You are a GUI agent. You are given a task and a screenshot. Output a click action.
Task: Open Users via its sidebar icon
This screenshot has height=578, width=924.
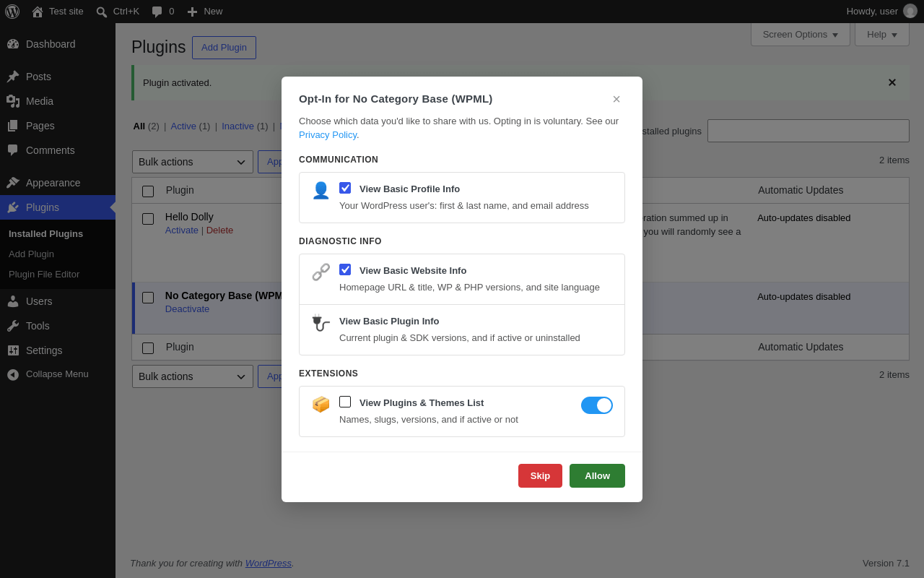click(x=13, y=301)
